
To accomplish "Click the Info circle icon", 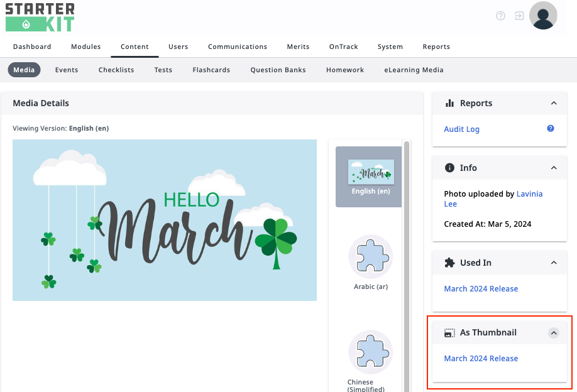I will click(x=449, y=168).
